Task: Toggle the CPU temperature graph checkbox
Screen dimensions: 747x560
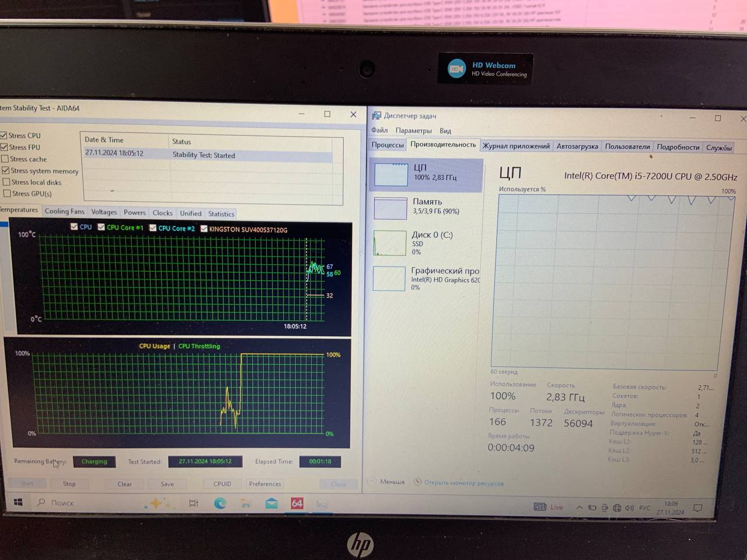Action: coord(74,226)
